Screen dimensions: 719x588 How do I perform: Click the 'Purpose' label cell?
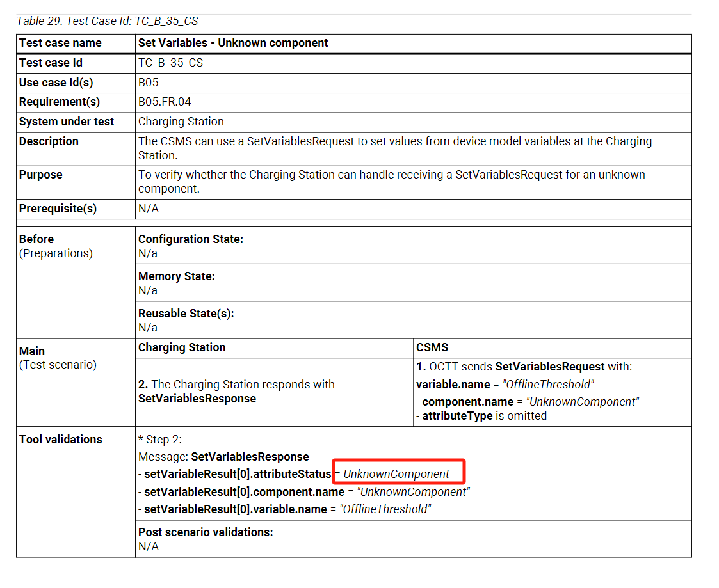coord(76,182)
